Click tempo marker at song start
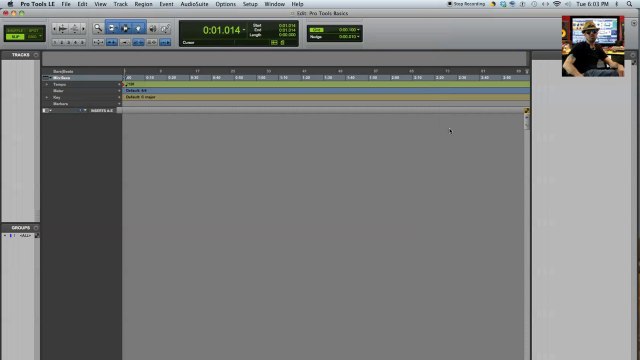 (x=123, y=84)
